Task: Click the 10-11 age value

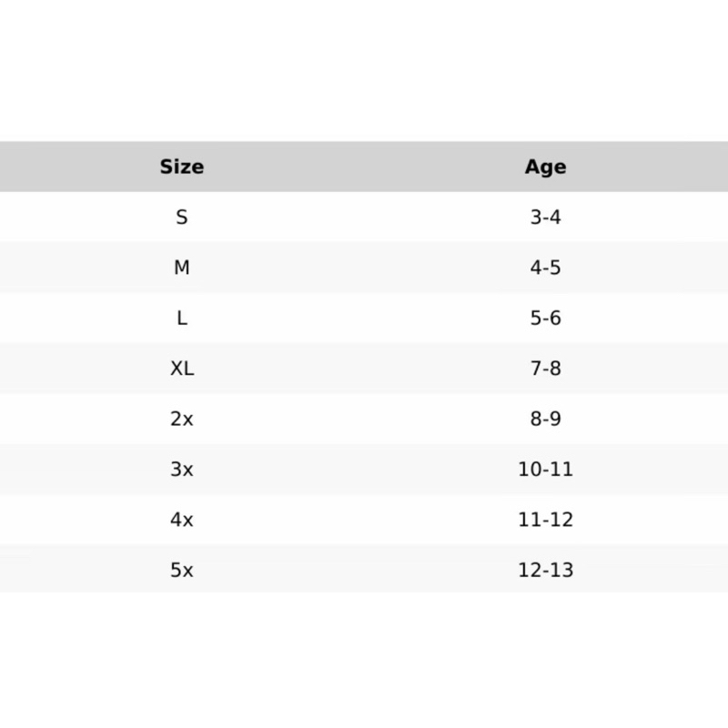Action: pyautogui.click(x=545, y=470)
